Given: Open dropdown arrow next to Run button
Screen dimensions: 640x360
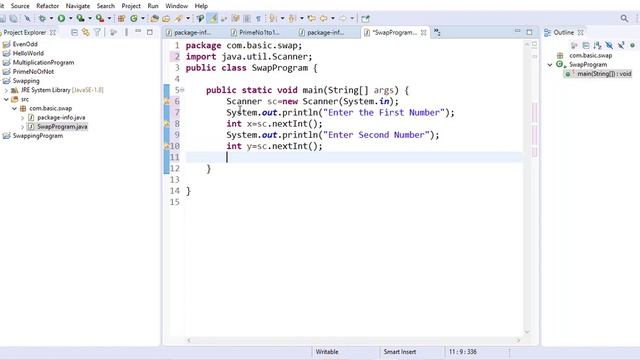Looking at the screenshot, I should (70, 18).
